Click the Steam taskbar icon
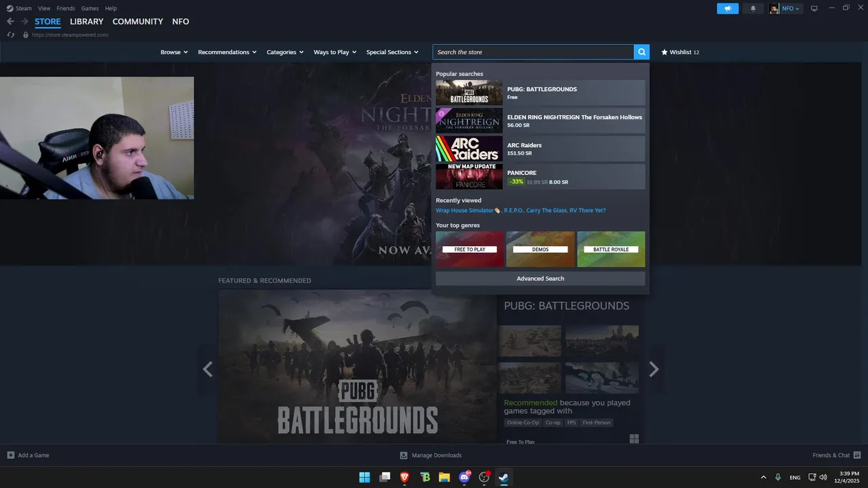 click(x=504, y=477)
